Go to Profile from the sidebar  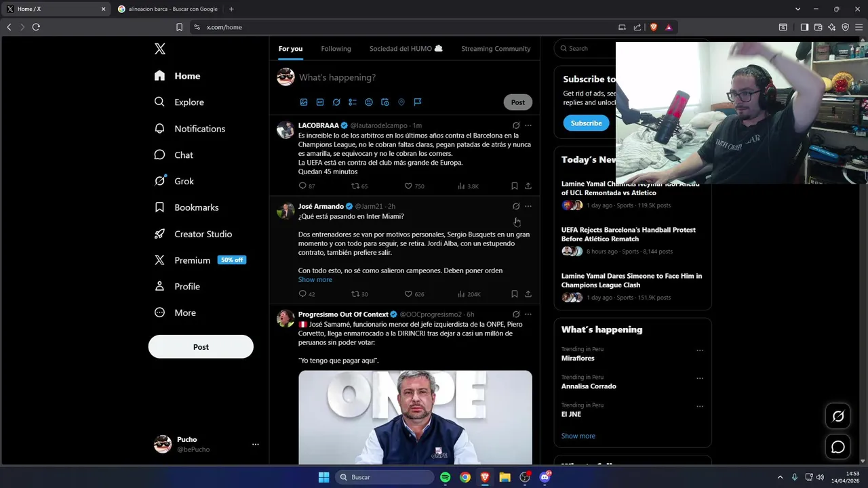177,287
